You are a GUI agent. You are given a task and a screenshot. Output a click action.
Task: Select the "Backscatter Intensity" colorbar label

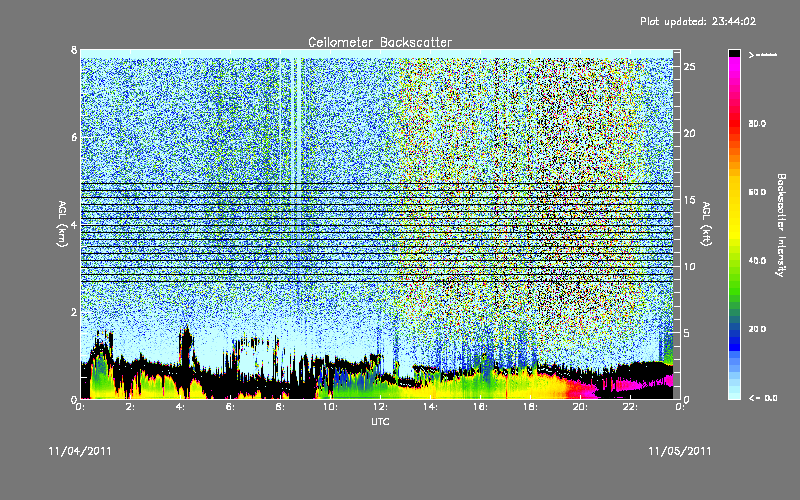[781, 225]
